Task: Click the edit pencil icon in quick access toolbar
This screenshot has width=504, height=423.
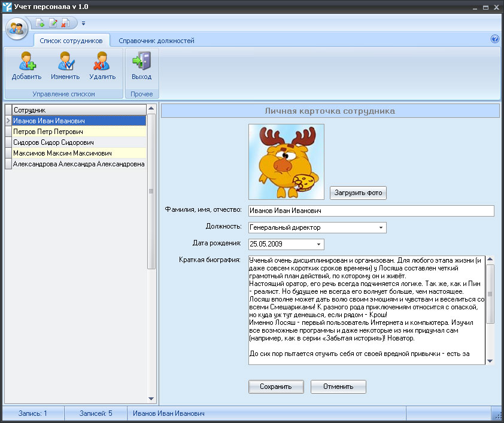Action: 52,22
